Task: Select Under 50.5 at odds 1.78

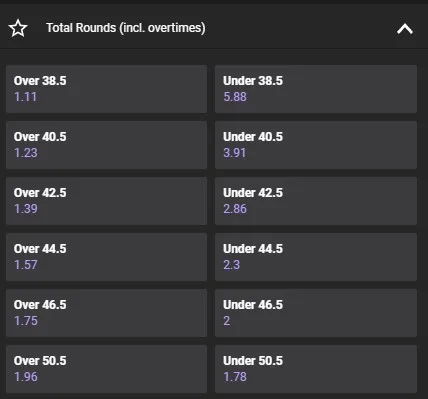Action: click(316, 369)
